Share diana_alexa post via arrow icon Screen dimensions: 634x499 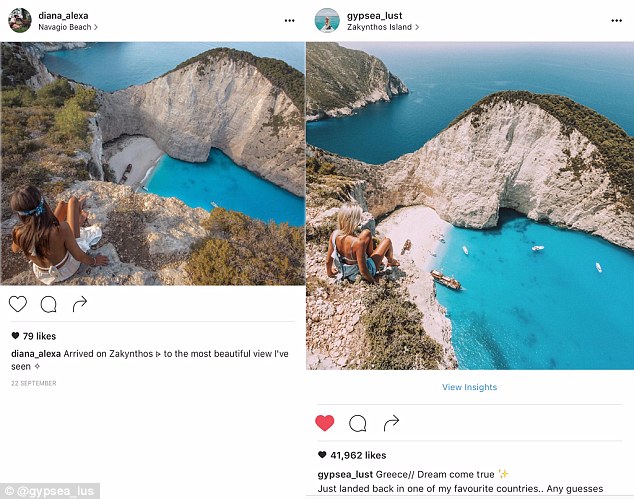tap(80, 304)
